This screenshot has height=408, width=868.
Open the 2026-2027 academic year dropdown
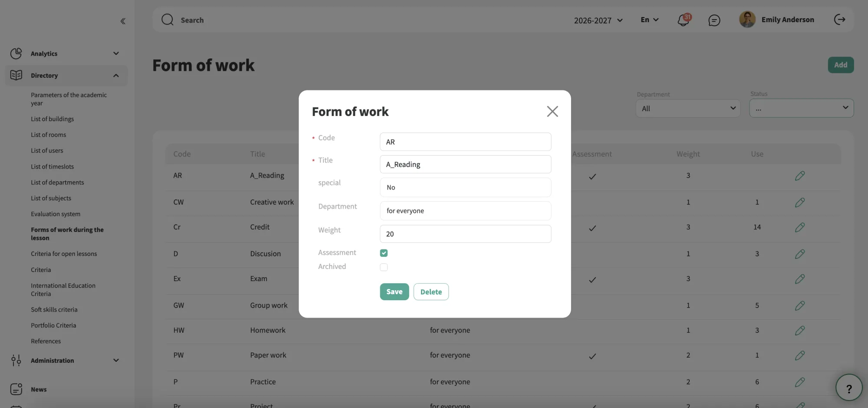pos(598,20)
